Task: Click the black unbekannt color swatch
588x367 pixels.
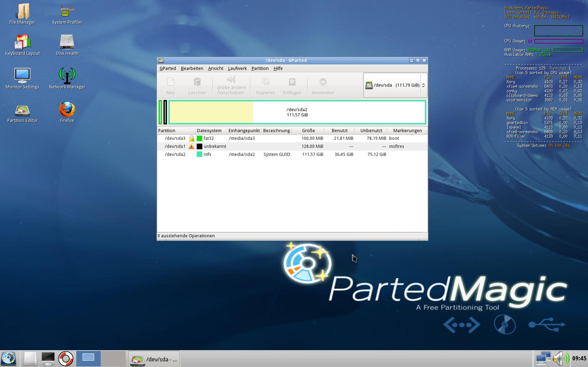Action: pyautogui.click(x=200, y=146)
